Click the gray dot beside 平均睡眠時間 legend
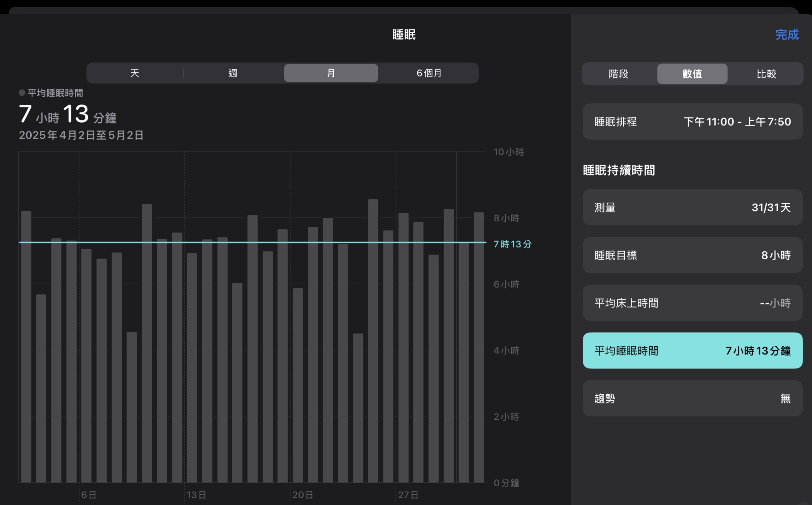Image resolution: width=812 pixels, height=505 pixels. point(22,93)
